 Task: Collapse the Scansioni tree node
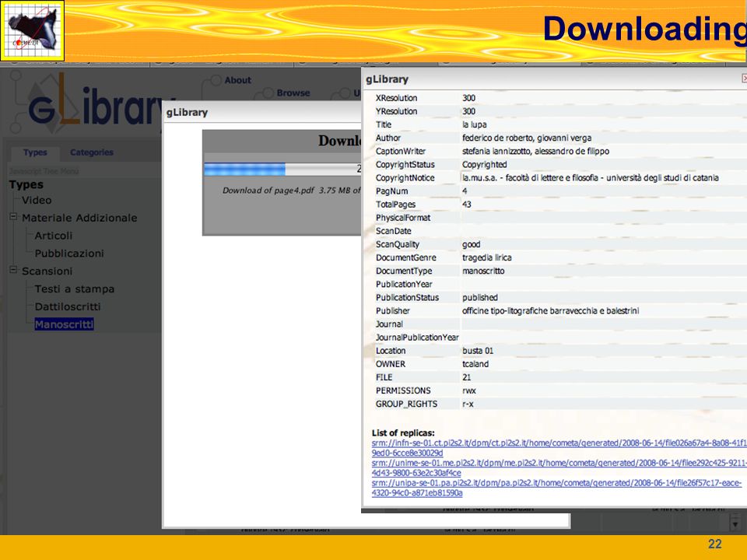[x=13, y=270]
